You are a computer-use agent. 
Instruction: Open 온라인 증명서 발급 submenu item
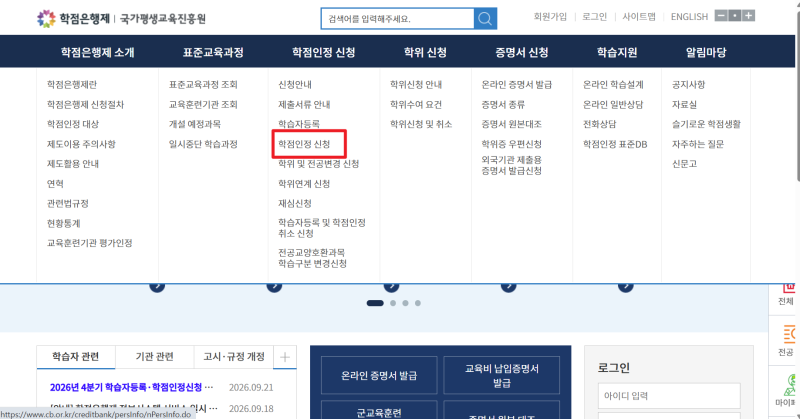coord(517,84)
